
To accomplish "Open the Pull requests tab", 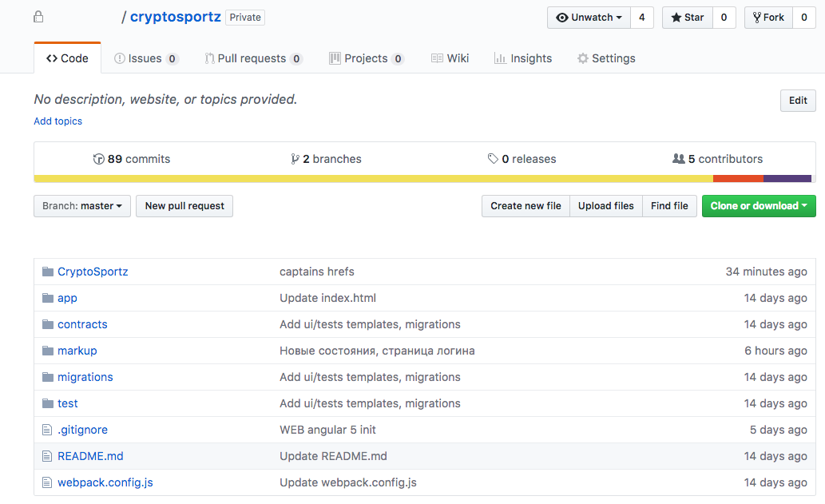I will [x=253, y=58].
